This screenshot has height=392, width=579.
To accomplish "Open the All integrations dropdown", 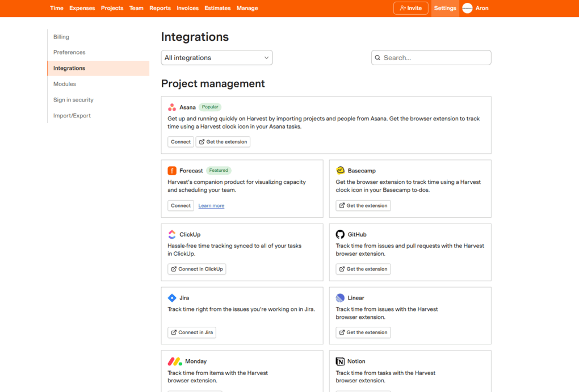I will tap(216, 57).
